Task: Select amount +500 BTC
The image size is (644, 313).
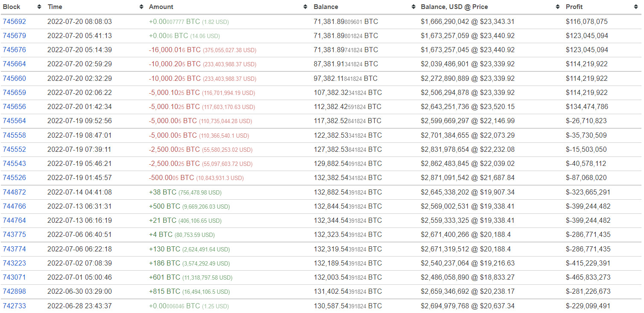Action: pyautogui.click(x=164, y=207)
